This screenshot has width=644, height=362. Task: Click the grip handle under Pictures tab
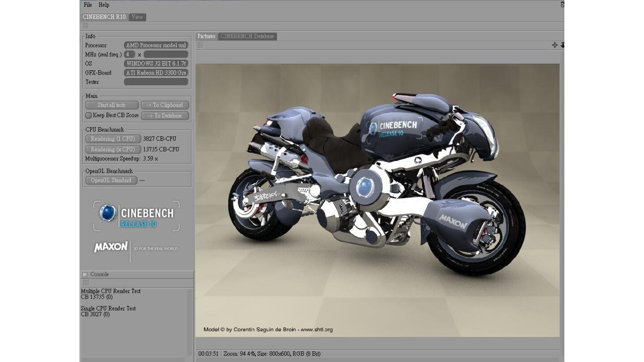(x=200, y=45)
